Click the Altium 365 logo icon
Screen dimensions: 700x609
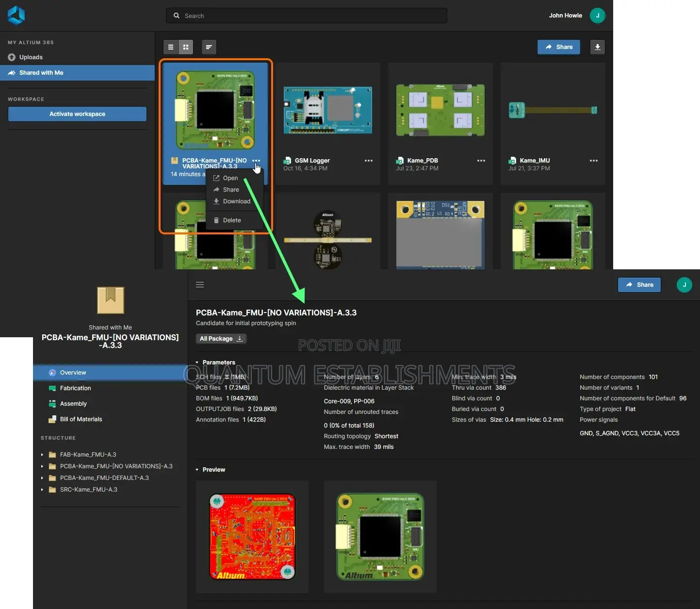pos(16,16)
